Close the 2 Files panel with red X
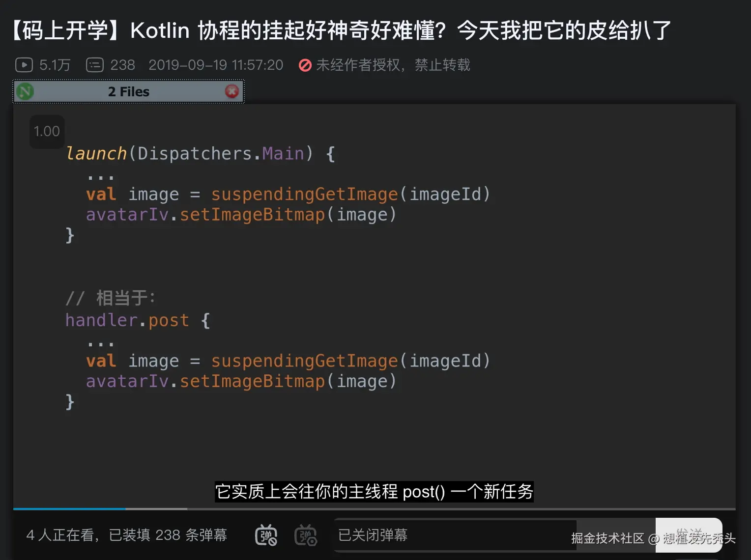 point(232,91)
